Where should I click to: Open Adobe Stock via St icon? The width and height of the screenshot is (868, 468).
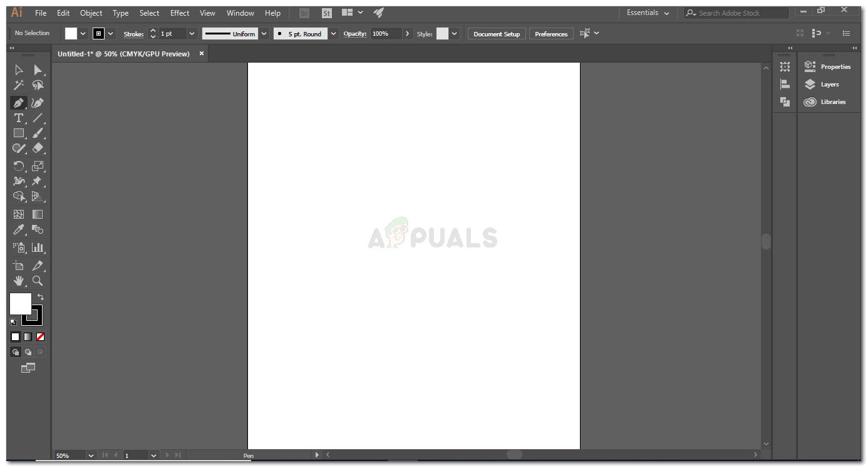pos(327,13)
